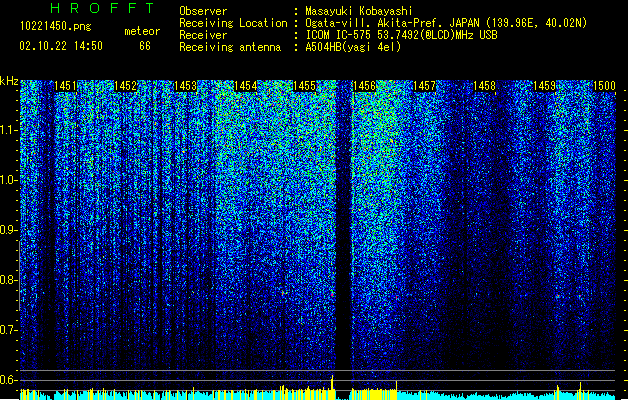Click the meteor count 66
Viewport: 629px width, 400px height.
pos(145,46)
